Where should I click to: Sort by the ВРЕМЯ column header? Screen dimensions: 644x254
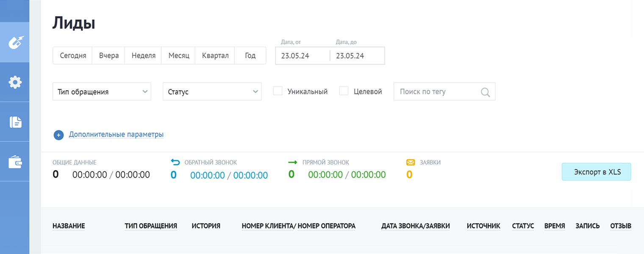point(555,226)
